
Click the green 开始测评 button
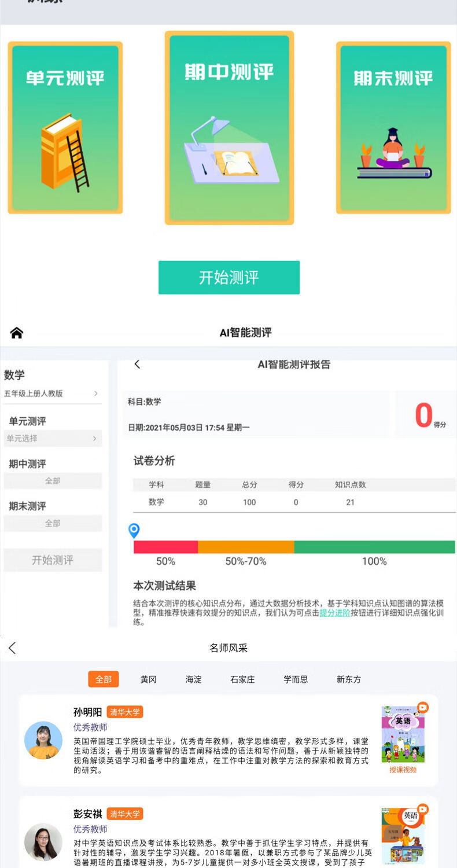coord(229,277)
